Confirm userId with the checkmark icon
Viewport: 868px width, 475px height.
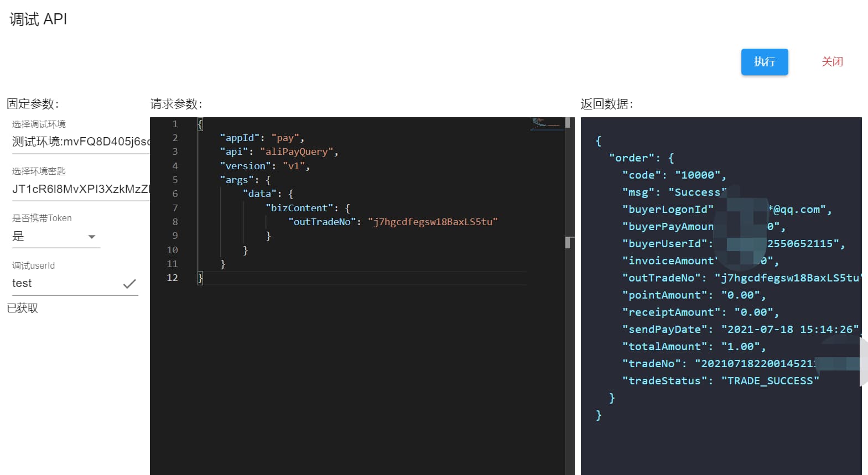(129, 284)
